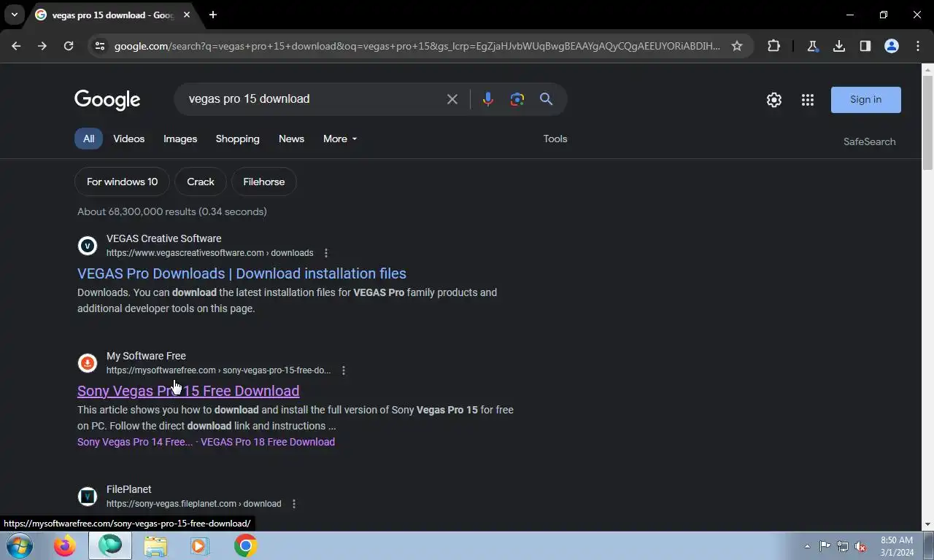The height and width of the screenshot is (560, 934).
Task: Open Sony Vegas Pro 14 Free sitelink
Action: point(135,442)
